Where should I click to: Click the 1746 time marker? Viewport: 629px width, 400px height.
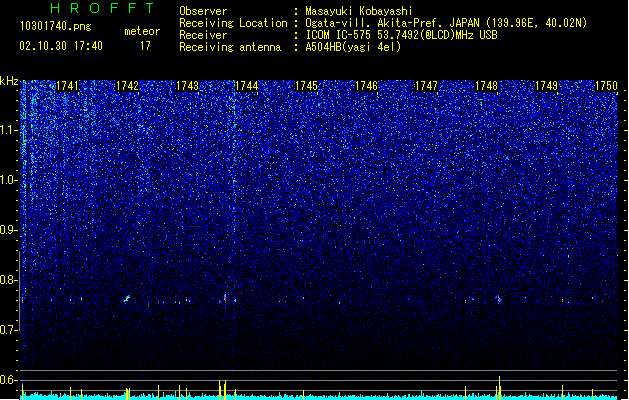[x=366, y=86]
